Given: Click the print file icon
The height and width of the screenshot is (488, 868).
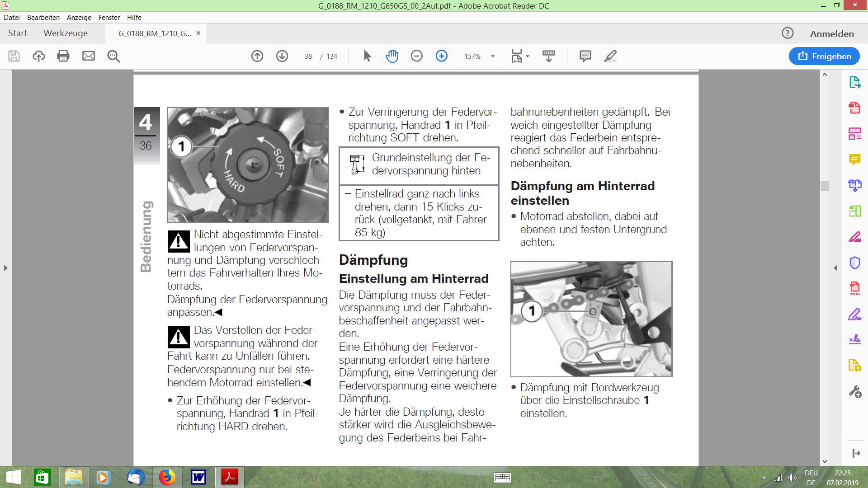Looking at the screenshot, I should (x=63, y=56).
